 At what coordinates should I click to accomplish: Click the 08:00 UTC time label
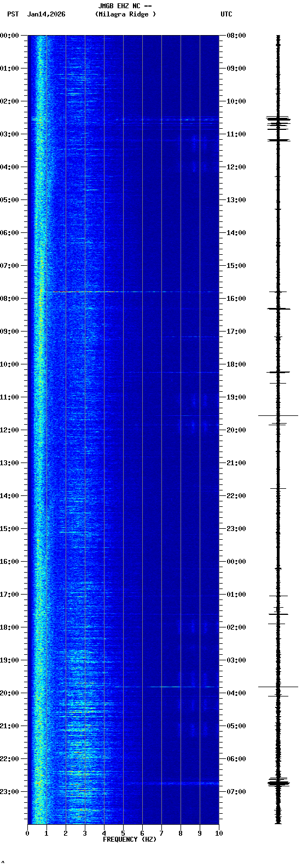[236, 36]
